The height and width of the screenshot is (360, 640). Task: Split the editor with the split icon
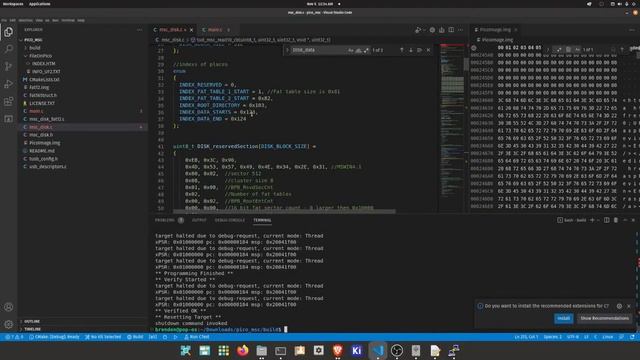(x=451, y=30)
